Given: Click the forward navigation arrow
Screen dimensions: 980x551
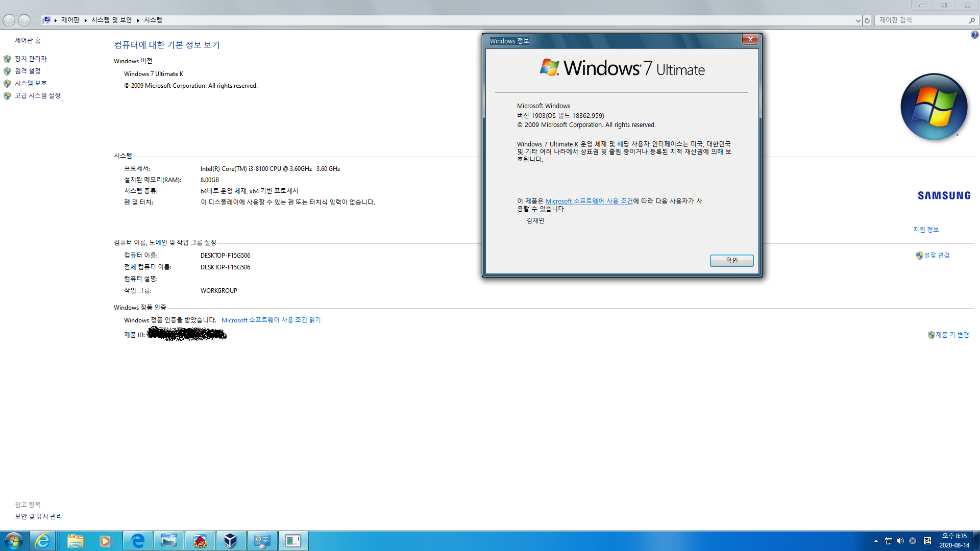Looking at the screenshot, I should coord(24,20).
